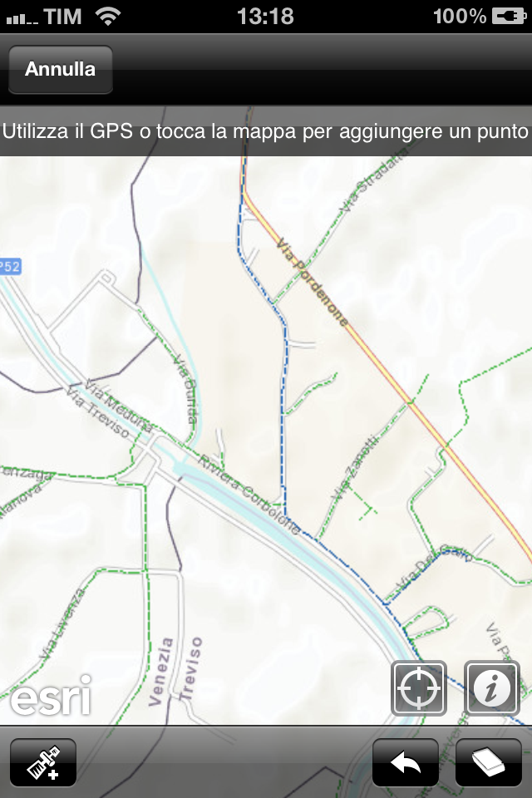Tap the Via Meduna street label

point(118,406)
